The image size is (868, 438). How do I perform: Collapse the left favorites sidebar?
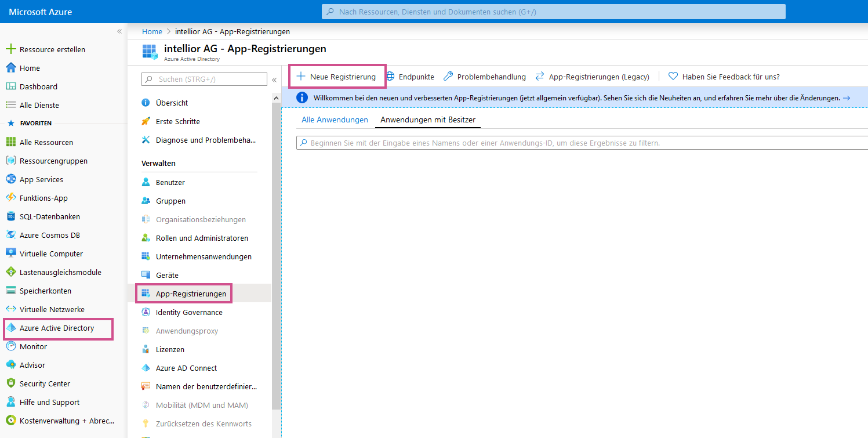click(x=119, y=31)
